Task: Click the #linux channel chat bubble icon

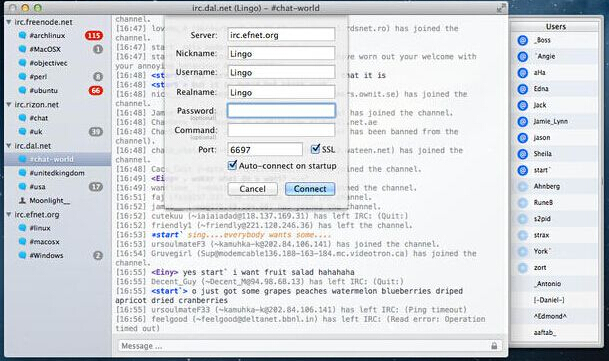Action: 22,228
